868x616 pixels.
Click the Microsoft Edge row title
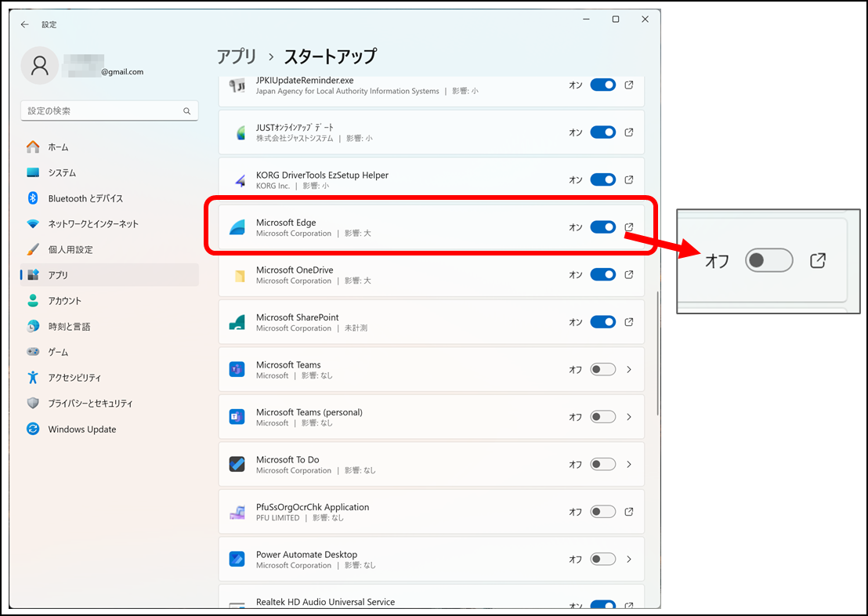(286, 222)
